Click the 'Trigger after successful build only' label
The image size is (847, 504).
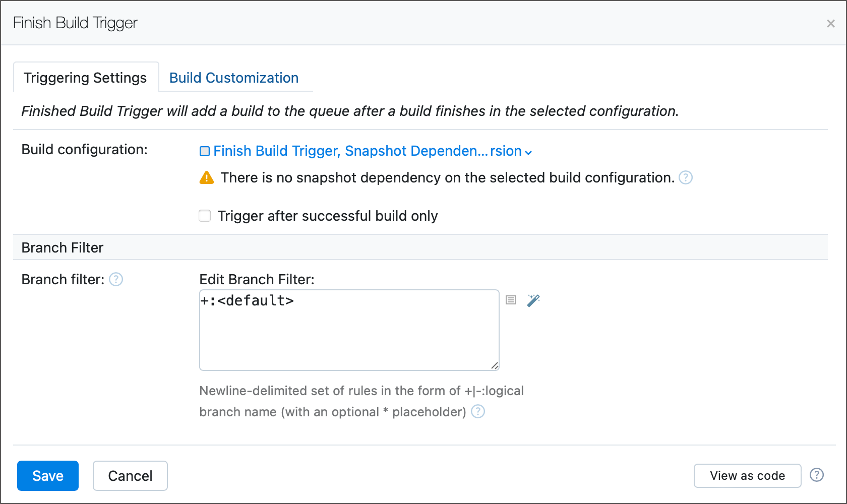coord(328,216)
